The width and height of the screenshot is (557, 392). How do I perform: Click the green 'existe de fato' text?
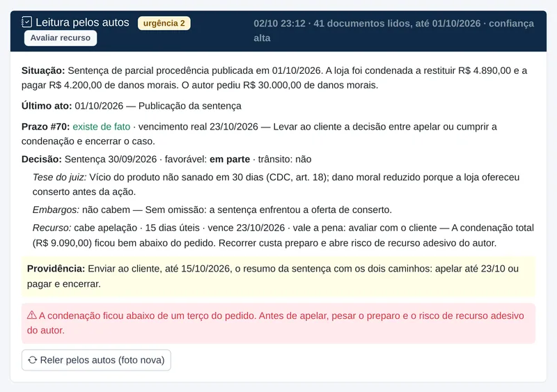tap(101, 127)
